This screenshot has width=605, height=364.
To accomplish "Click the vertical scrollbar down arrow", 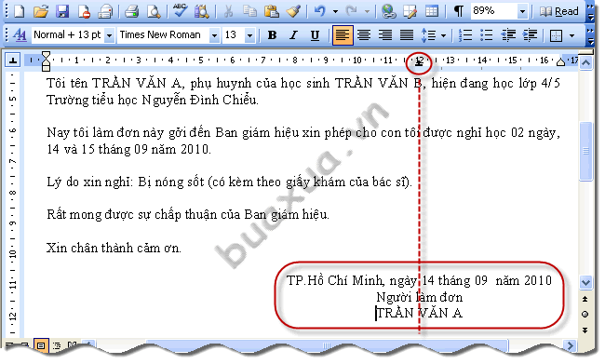I will point(586,282).
